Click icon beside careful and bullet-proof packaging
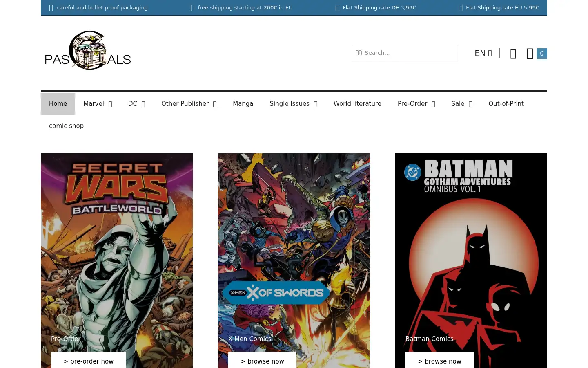Screen dimensions: 588x368 click(x=51, y=8)
